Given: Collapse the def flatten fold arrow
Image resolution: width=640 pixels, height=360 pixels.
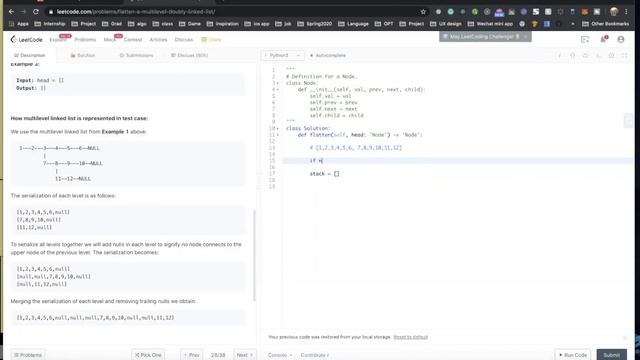Looking at the screenshot, I should 278,135.
